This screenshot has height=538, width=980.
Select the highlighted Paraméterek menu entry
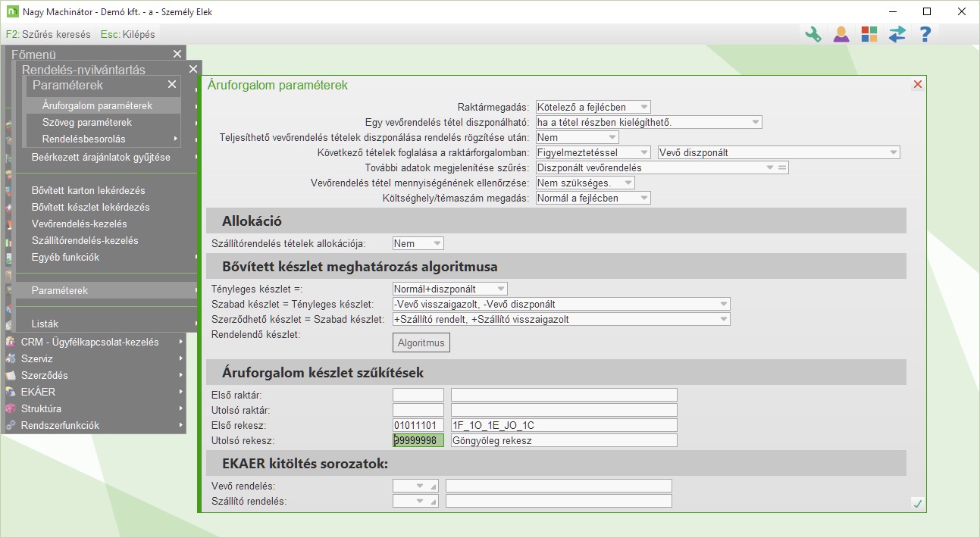tap(105, 290)
